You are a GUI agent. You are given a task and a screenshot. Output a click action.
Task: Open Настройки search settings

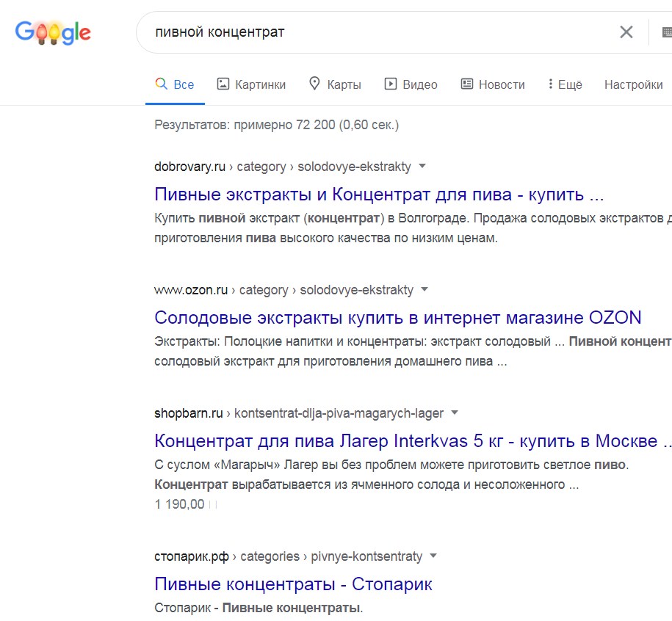pyautogui.click(x=633, y=84)
